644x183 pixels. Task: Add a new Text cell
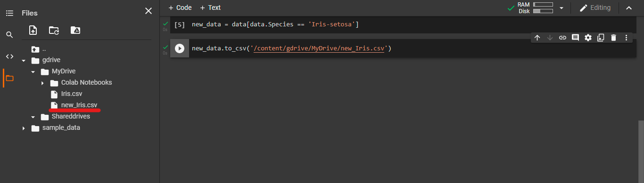(x=210, y=8)
